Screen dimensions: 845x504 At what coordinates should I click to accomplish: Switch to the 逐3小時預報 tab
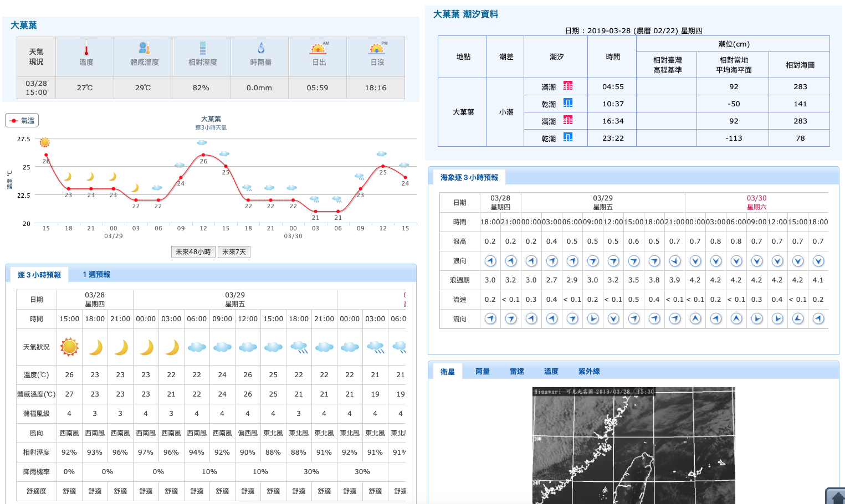tap(39, 275)
